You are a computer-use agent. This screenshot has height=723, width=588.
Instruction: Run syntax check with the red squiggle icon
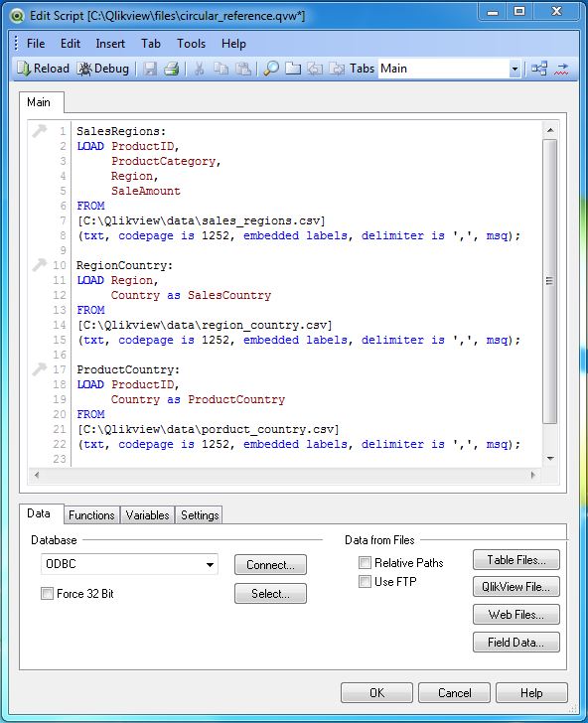click(x=561, y=70)
